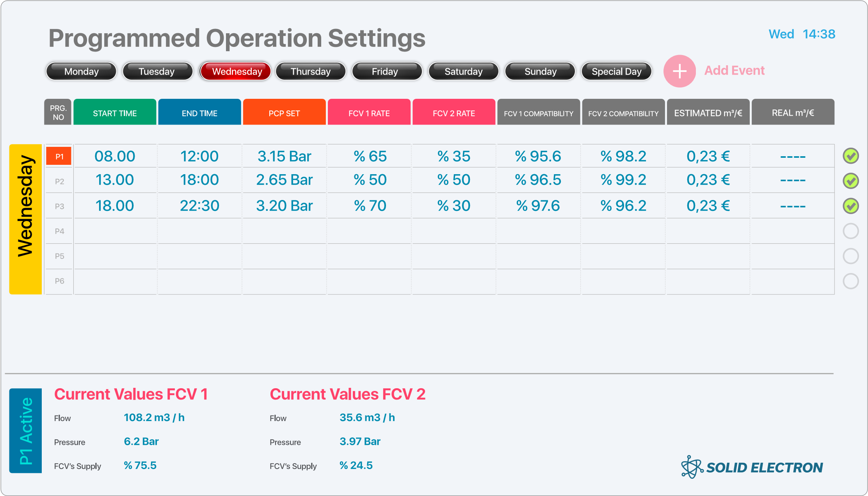Open the Special Day tab

pos(616,71)
